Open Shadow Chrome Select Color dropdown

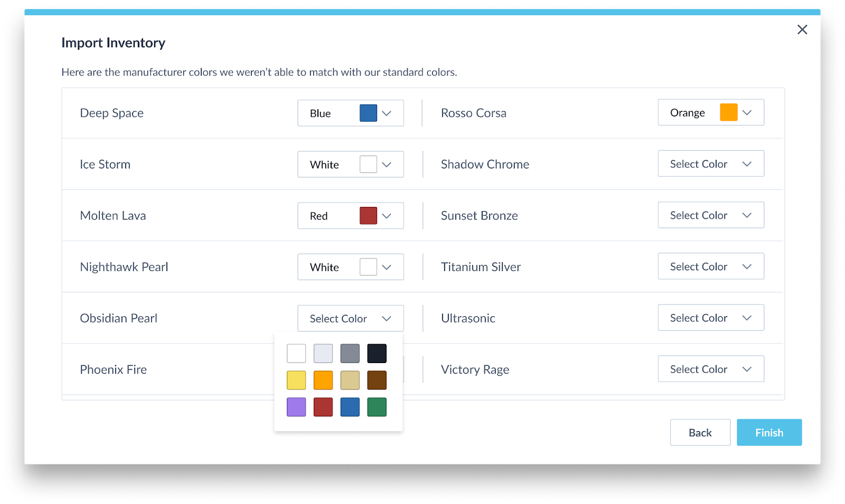tap(711, 164)
